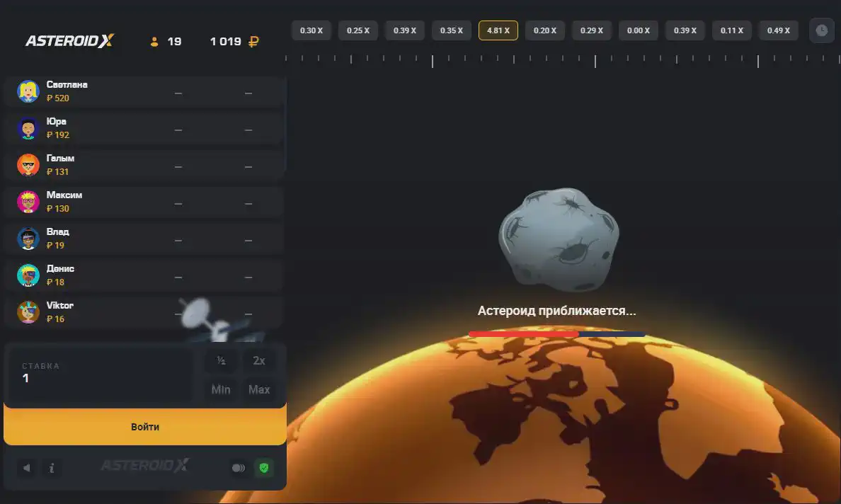Click the players count icon
841x504 pixels.
point(154,42)
